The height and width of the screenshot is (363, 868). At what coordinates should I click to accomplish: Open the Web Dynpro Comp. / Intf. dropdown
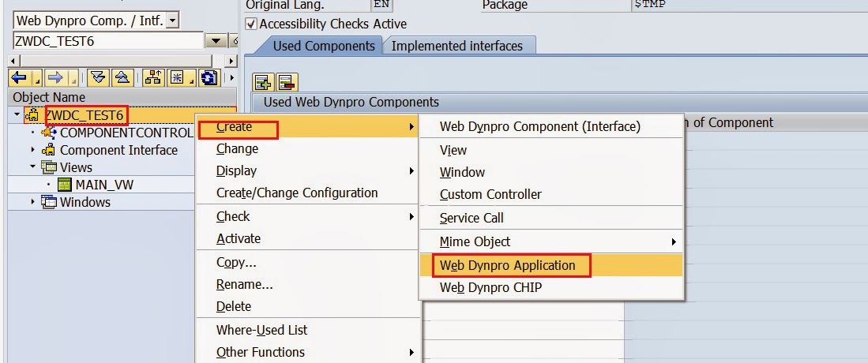pos(173,21)
